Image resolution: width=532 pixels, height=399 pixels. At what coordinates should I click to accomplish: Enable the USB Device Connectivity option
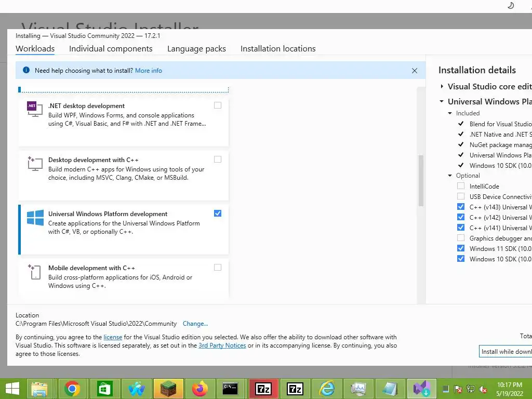461,196
